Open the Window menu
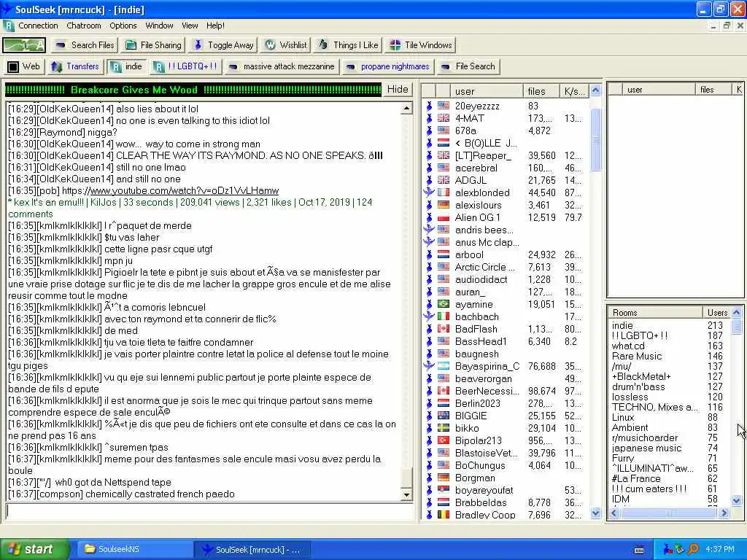The height and width of the screenshot is (560, 747). click(159, 26)
